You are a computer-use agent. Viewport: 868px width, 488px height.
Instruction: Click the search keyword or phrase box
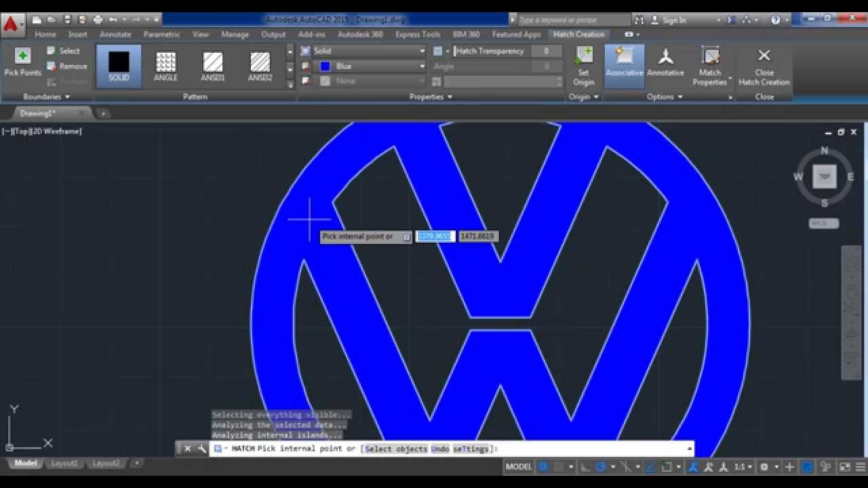point(572,20)
